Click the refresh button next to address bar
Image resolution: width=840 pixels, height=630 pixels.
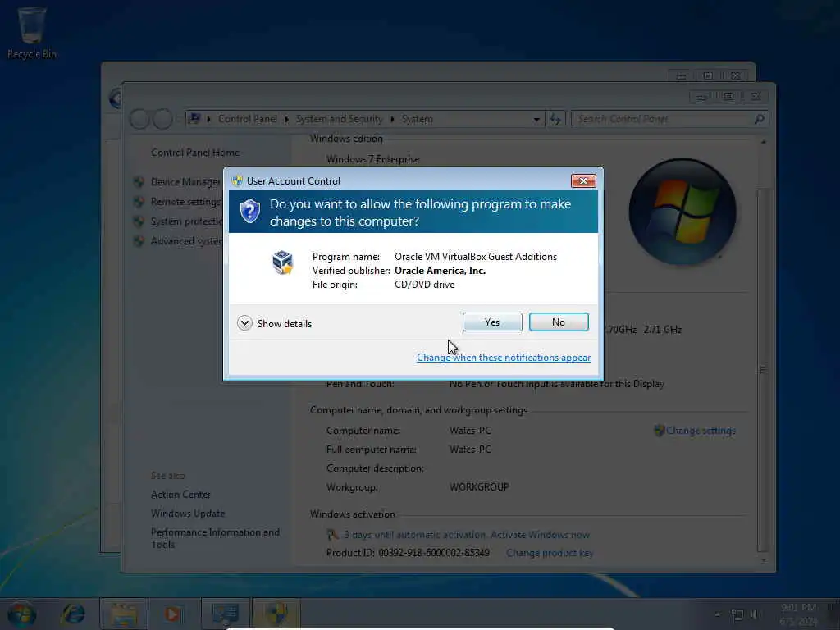click(x=555, y=119)
